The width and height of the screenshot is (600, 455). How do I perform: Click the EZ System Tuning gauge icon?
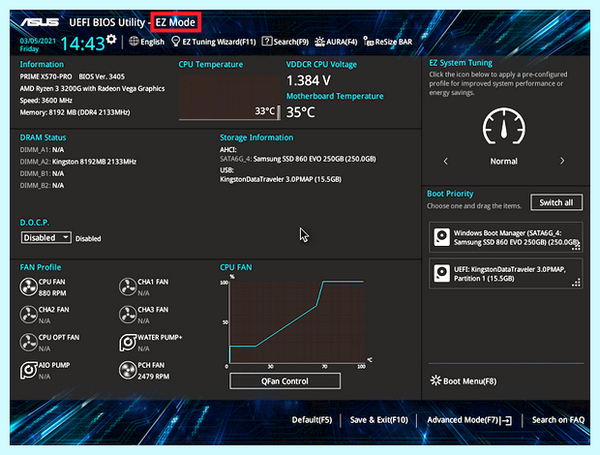(504, 126)
